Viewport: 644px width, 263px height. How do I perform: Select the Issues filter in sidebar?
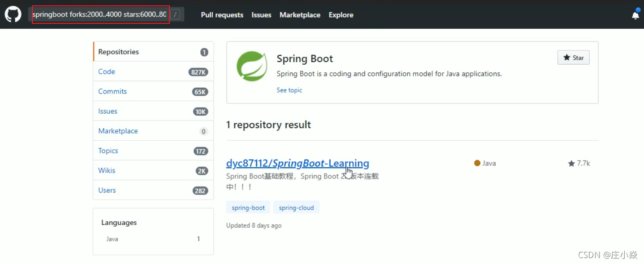[153, 111]
